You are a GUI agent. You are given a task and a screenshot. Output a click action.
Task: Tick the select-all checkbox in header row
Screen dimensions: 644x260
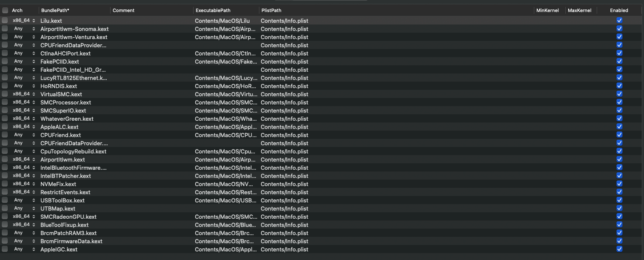pos(5,10)
